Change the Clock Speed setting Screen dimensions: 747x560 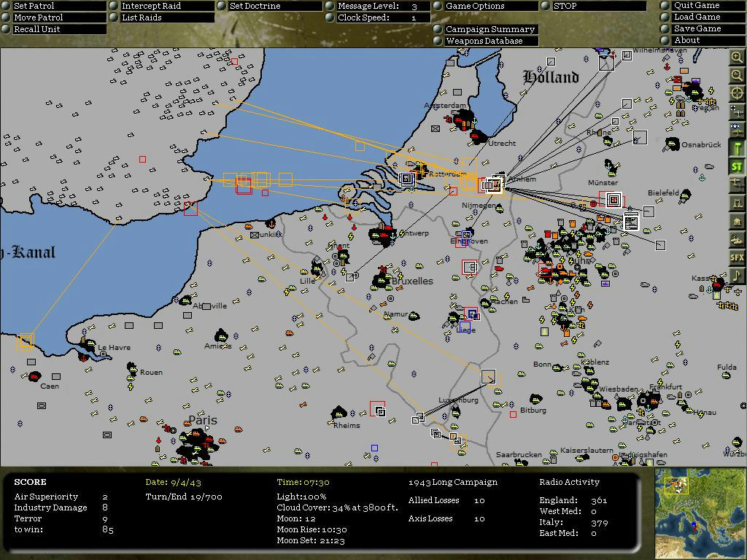point(378,17)
